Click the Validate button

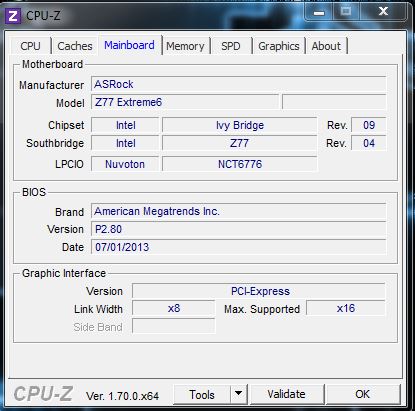click(x=287, y=394)
